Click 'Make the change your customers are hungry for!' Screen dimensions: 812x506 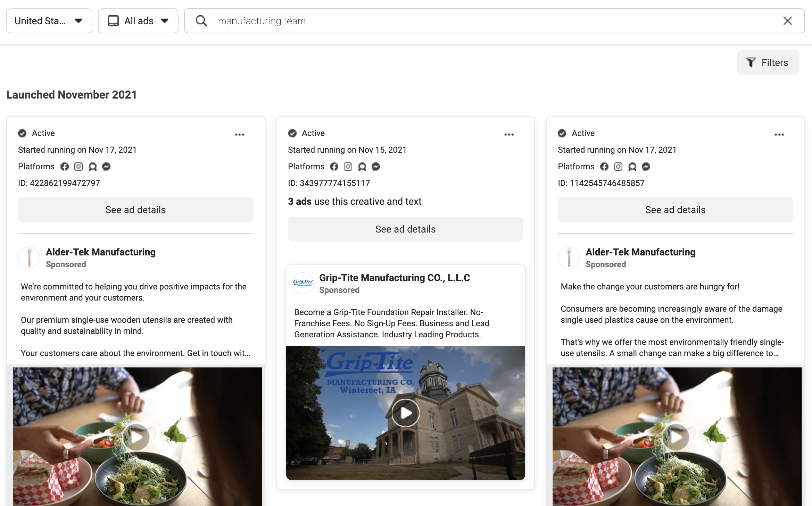(650, 287)
